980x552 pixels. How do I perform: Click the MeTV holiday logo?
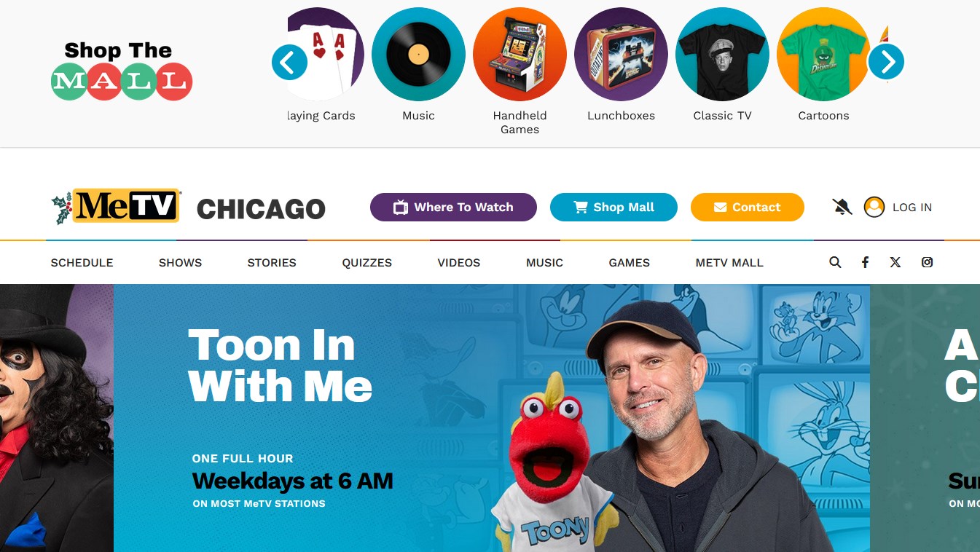(116, 207)
